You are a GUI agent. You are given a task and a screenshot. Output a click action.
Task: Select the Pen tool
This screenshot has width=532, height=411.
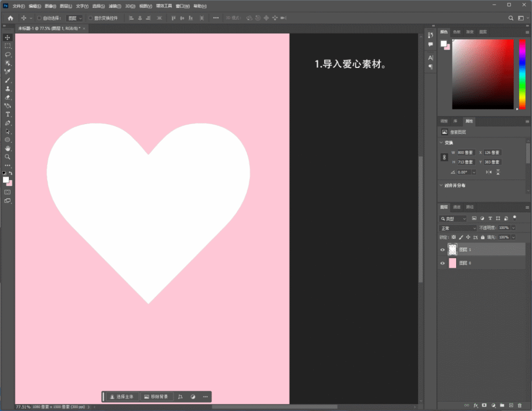7,123
